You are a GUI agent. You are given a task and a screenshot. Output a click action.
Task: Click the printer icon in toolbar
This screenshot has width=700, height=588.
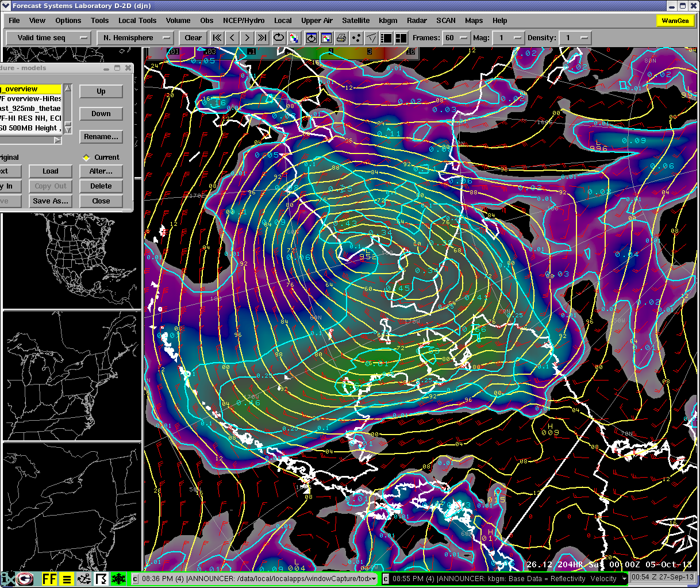tap(341, 38)
